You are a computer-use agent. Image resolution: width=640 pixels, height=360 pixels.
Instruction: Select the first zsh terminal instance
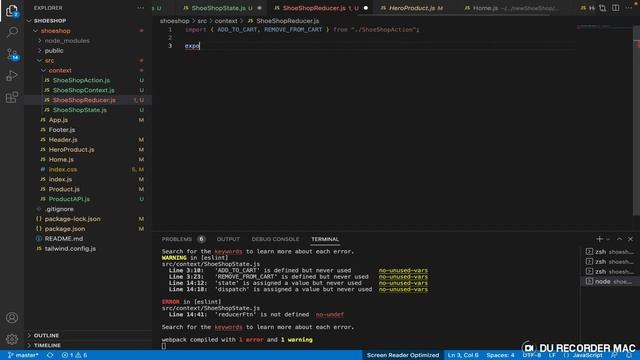click(609, 252)
